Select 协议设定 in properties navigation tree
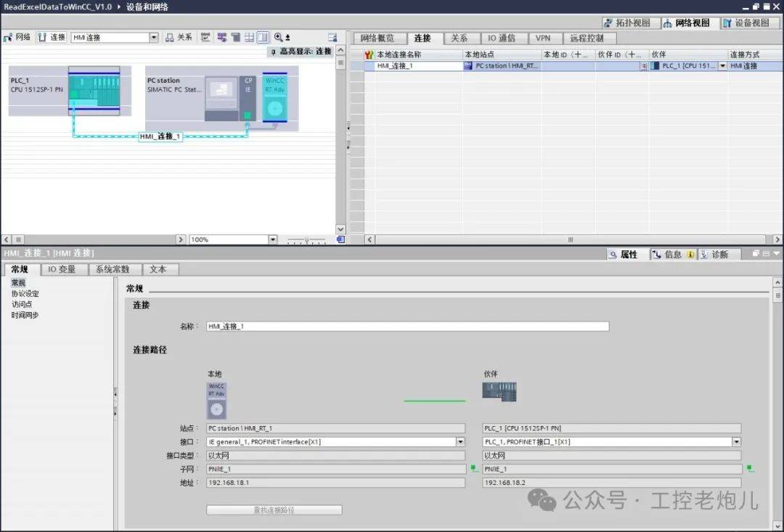 [x=25, y=294]
